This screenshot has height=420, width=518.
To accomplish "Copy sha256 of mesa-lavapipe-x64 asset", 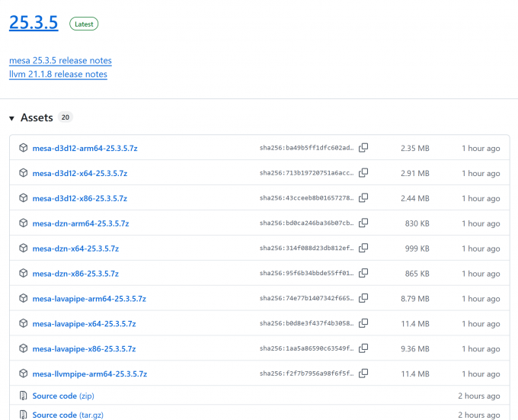I will coord(363,323).
